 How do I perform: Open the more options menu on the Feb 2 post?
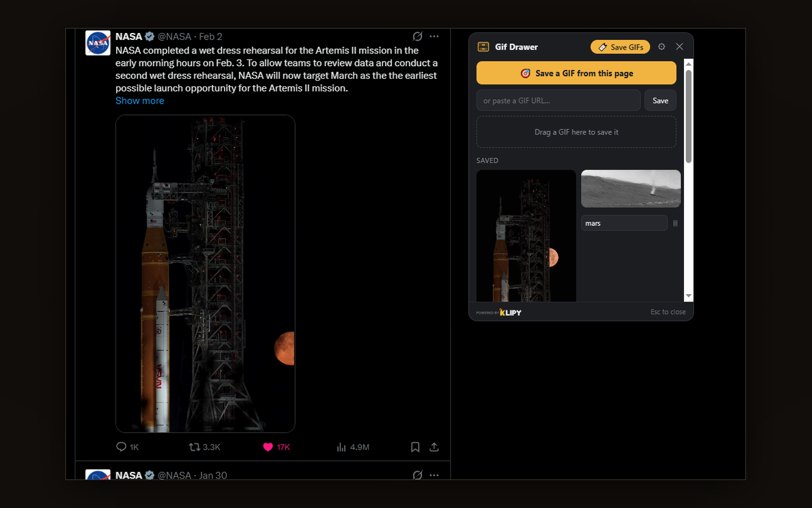(x=434, y=37)
